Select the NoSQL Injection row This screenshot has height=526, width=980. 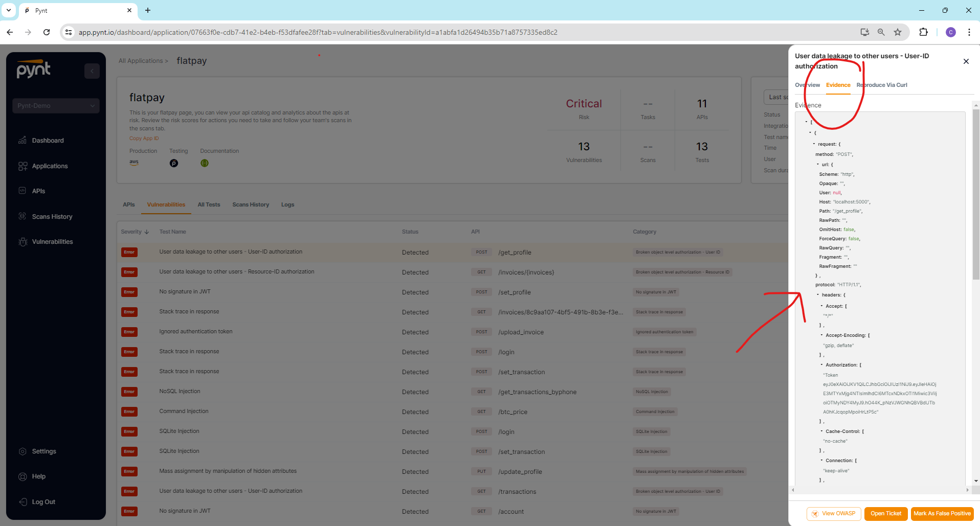453,392
